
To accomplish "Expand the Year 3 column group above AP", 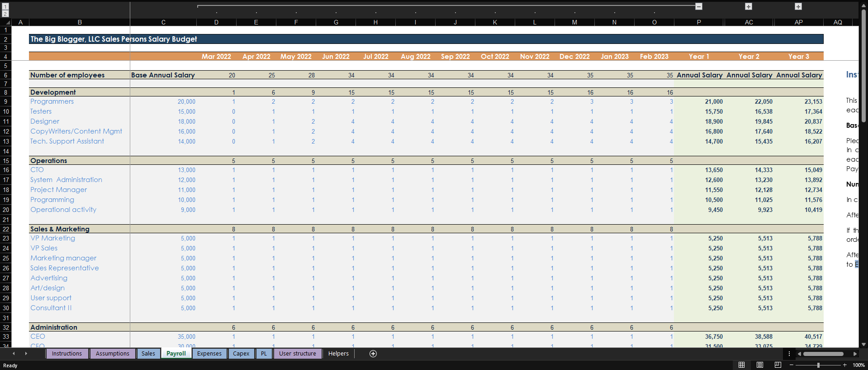I will pos(798,6).
